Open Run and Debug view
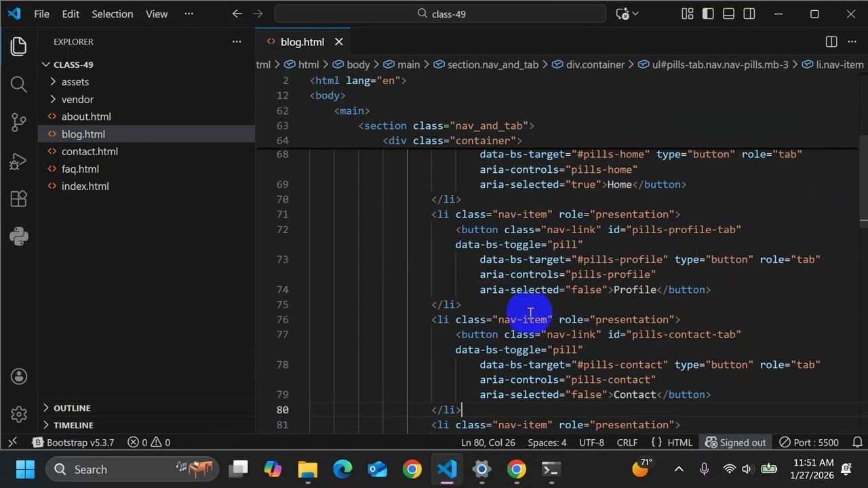This screenshot has width=868, height=488. click(19, 161)
